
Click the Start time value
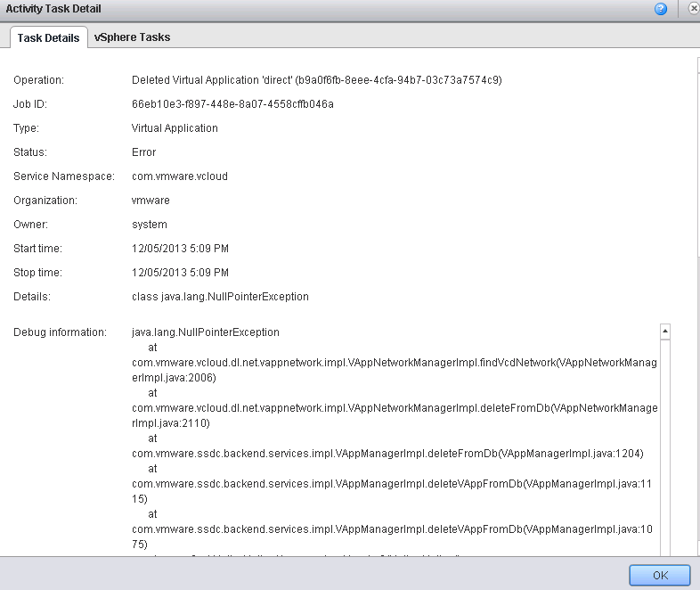[x=180, y=249]
